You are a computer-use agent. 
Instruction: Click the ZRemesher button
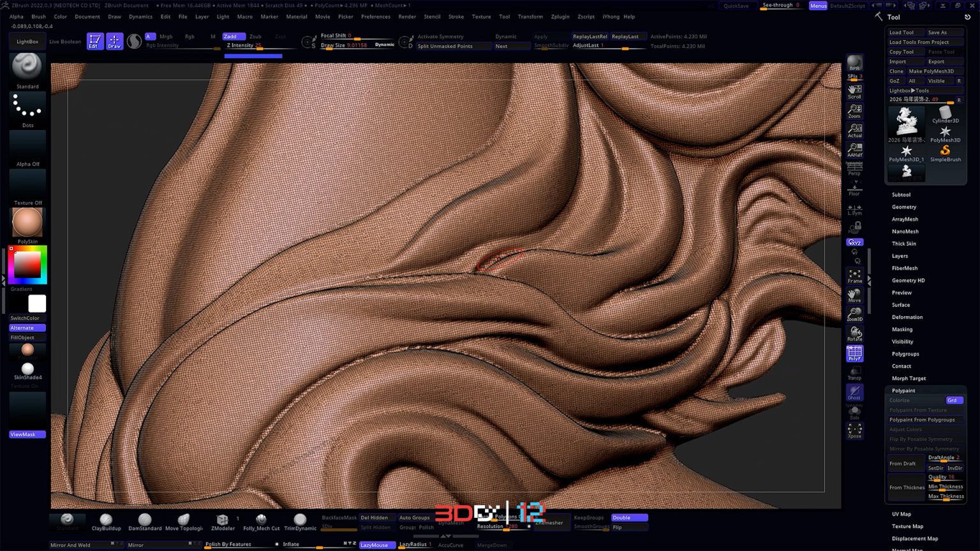550,522
